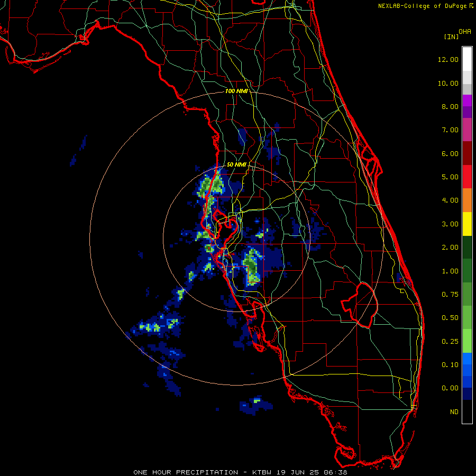Screen dimensions: 476x476
Task: Click the KTBW station identifier
Action: tap(262, 472)
